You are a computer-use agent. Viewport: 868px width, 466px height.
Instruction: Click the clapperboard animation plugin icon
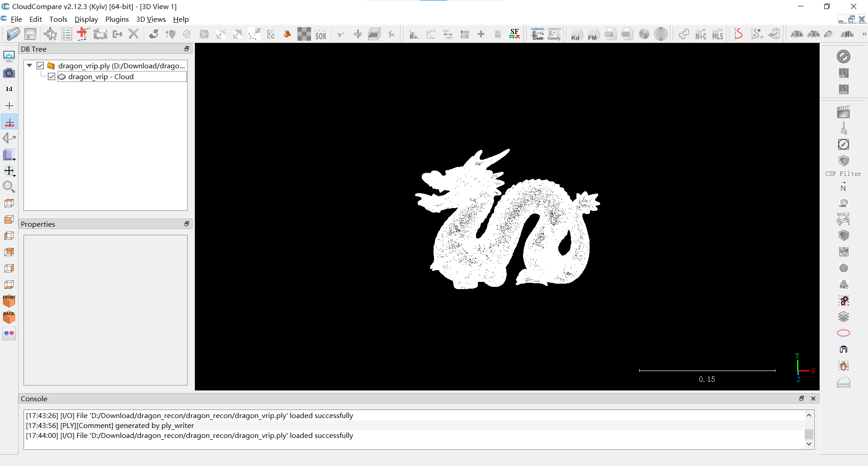(844, 112)
